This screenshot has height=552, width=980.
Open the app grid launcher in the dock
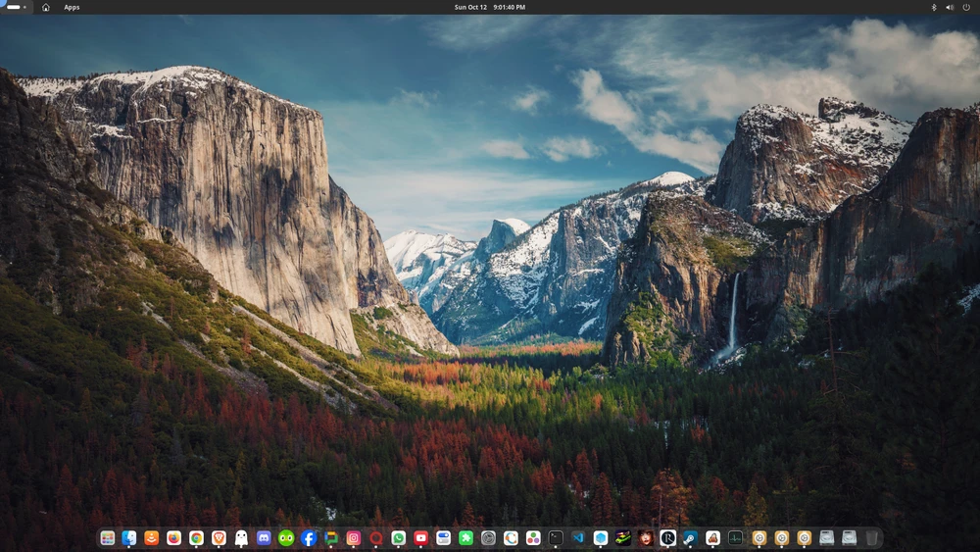107,538
